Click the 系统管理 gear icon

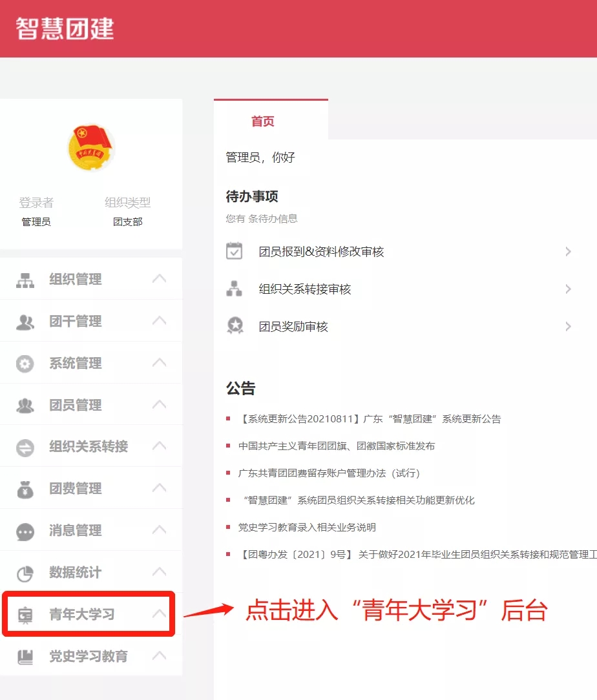pyautogui.click(x=25, y=364)
